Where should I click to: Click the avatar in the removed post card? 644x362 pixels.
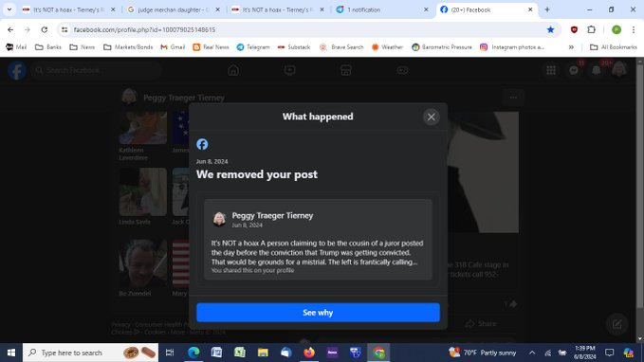219,219
